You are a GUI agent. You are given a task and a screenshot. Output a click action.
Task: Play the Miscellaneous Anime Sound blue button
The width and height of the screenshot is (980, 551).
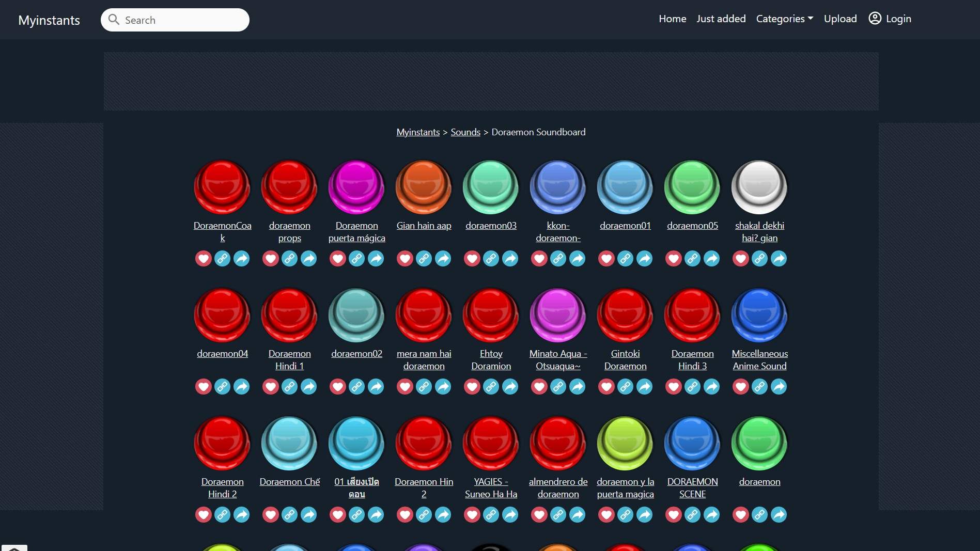pyautogui.click(x=759, y=315)
